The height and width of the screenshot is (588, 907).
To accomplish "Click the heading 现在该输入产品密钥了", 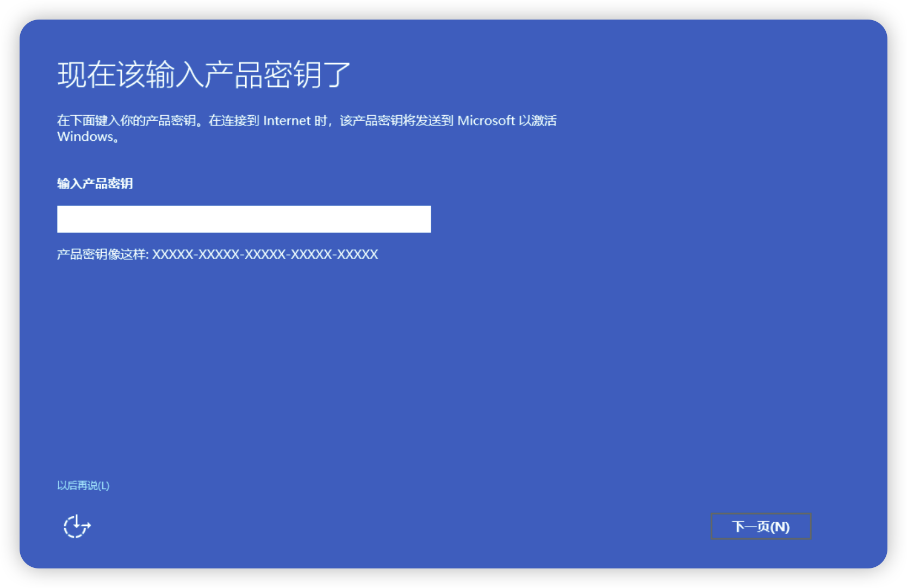I will (204, 75).
